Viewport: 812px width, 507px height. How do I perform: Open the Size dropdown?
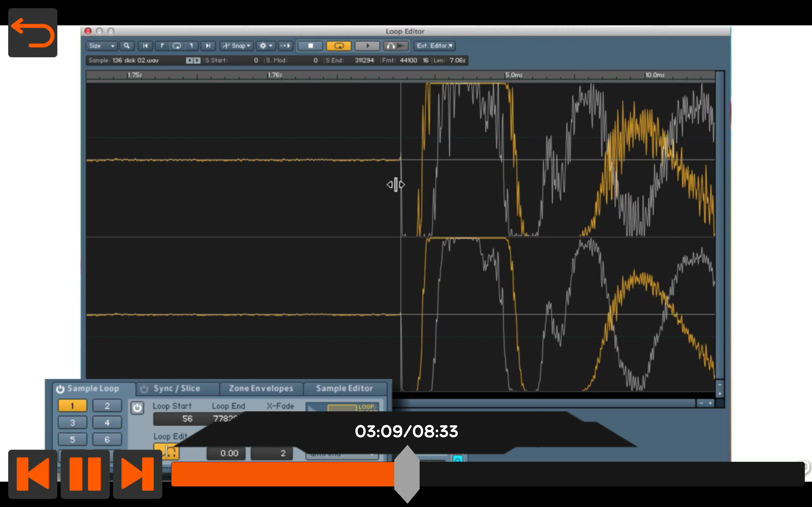[102, 46]
